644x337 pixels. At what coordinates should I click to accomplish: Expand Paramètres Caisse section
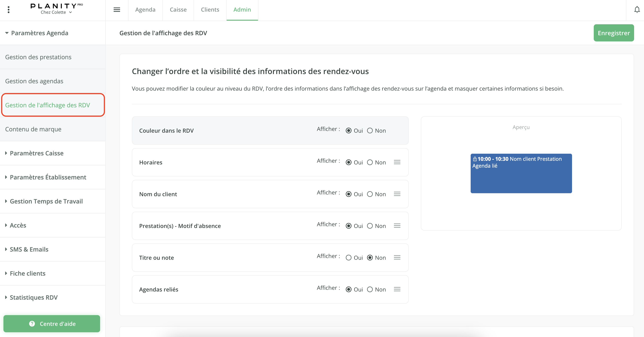click(37, 153)
